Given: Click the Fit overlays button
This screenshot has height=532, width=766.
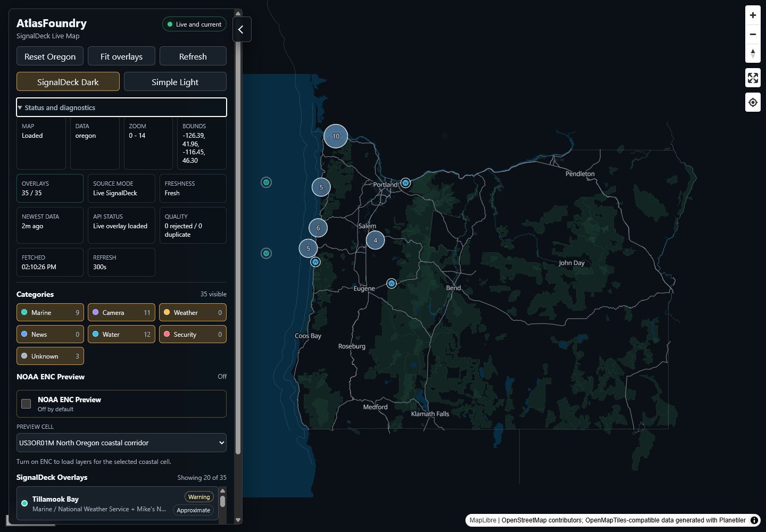Looking at the screenshot, I should (x=121, y=56).
